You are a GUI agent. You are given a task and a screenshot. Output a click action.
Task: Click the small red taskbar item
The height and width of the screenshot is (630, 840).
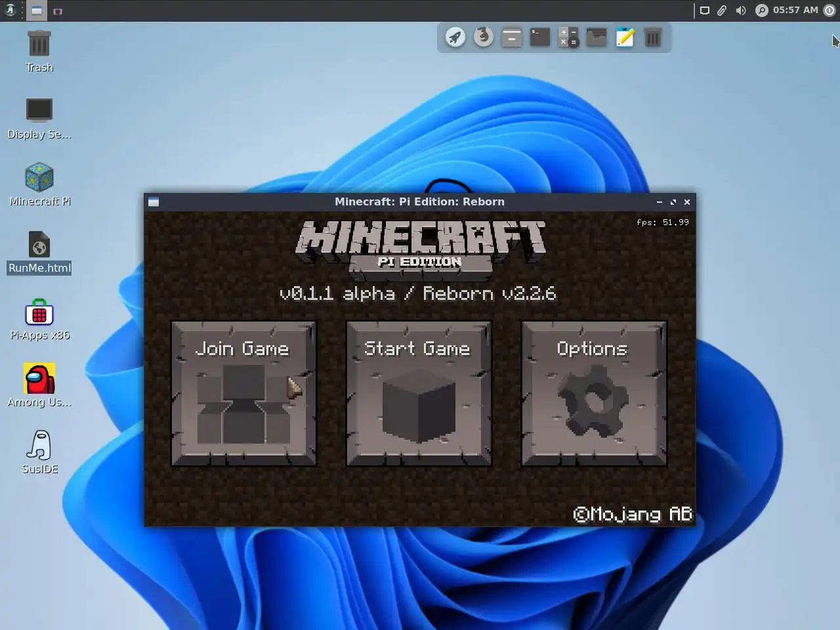click(x=58, y=11)
